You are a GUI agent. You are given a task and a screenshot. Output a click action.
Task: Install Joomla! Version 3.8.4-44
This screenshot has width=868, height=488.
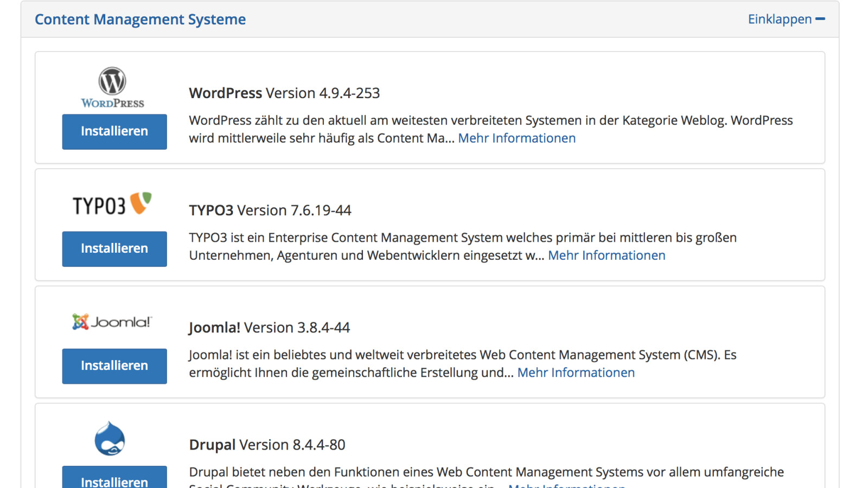[114, 365]
